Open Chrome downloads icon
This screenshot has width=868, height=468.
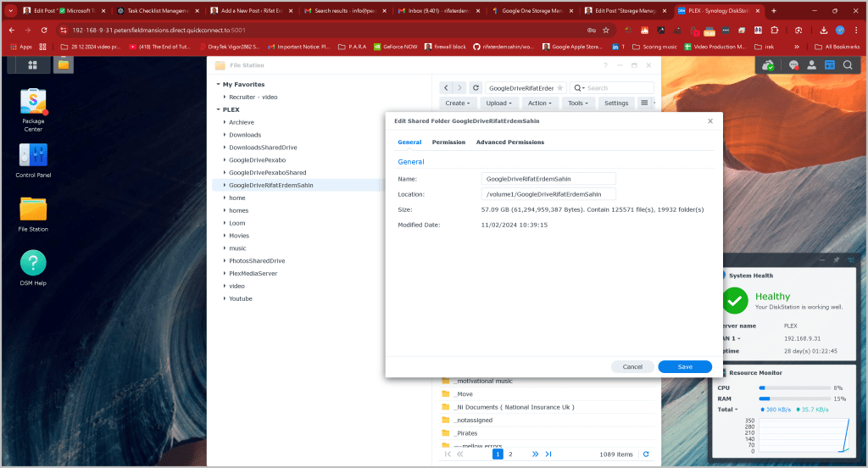823,31
